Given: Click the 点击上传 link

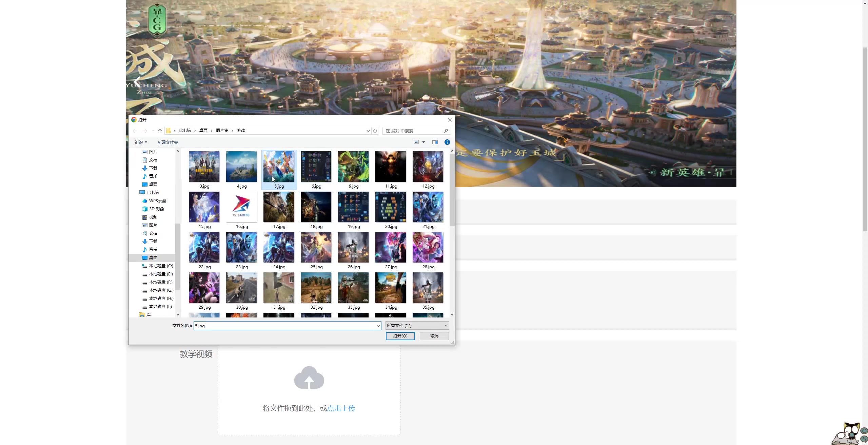Looking at the screenshot, I should pyautogui.click(x=341, y=408).
